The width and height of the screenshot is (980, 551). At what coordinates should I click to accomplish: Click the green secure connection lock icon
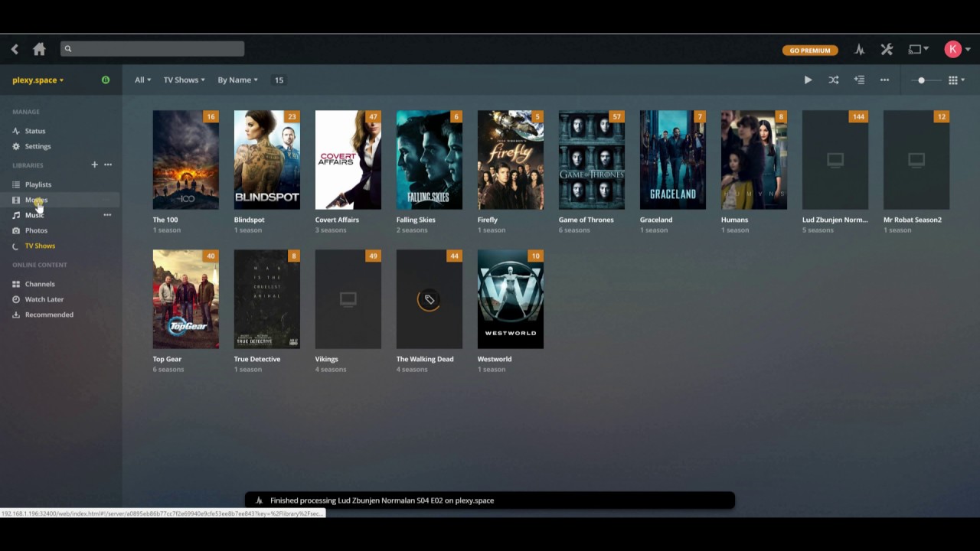click(106, 80)
